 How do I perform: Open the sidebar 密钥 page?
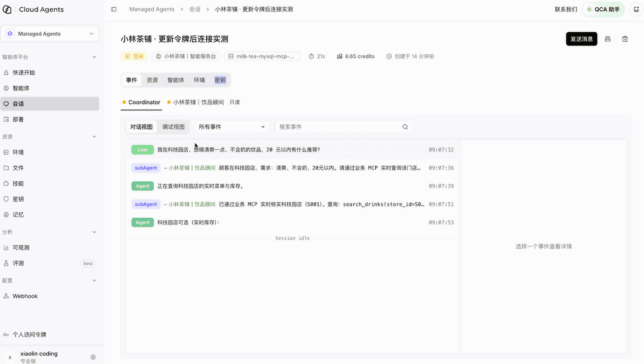pyautogui.click(x=49, y=199)
